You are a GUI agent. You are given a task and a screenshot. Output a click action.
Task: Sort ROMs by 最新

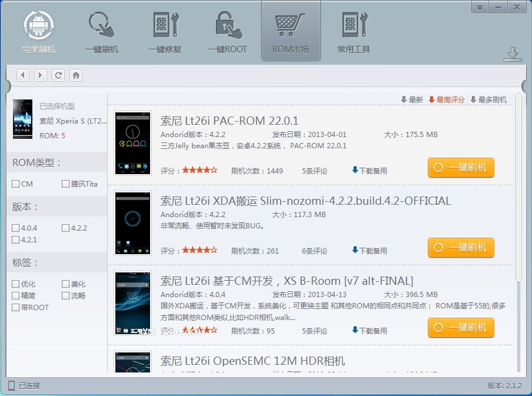[x=412, y=100]
